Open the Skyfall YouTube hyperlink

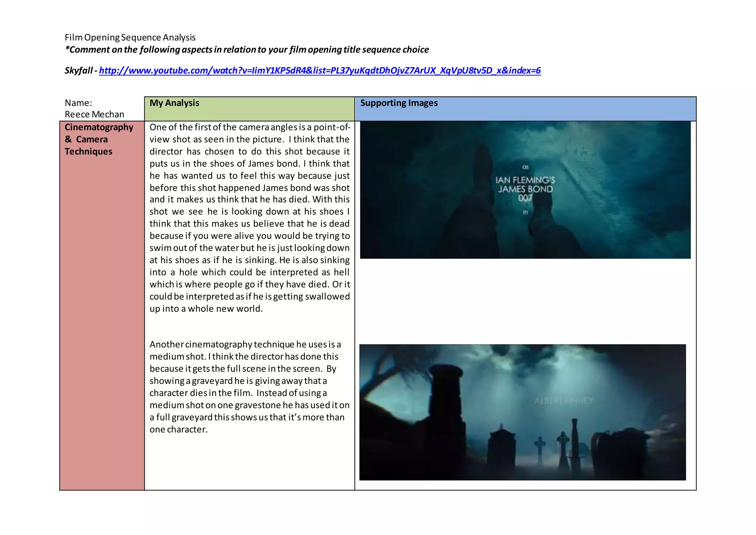(x=320, y=71)
